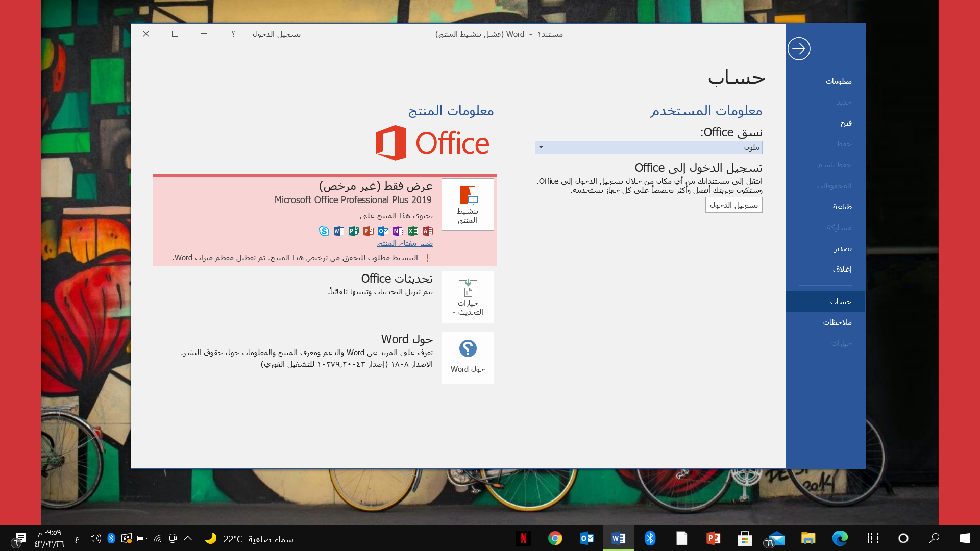
Task: Click the weather widget showing 22°C
Action: 249,539
